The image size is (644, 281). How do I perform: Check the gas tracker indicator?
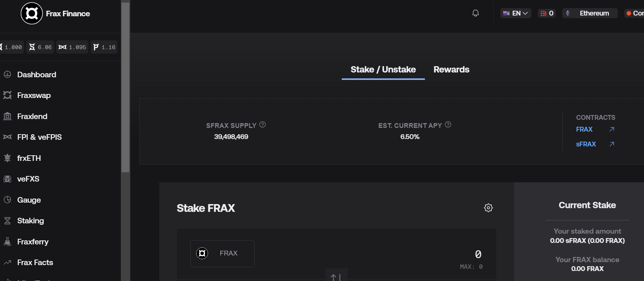pos(546,13)
